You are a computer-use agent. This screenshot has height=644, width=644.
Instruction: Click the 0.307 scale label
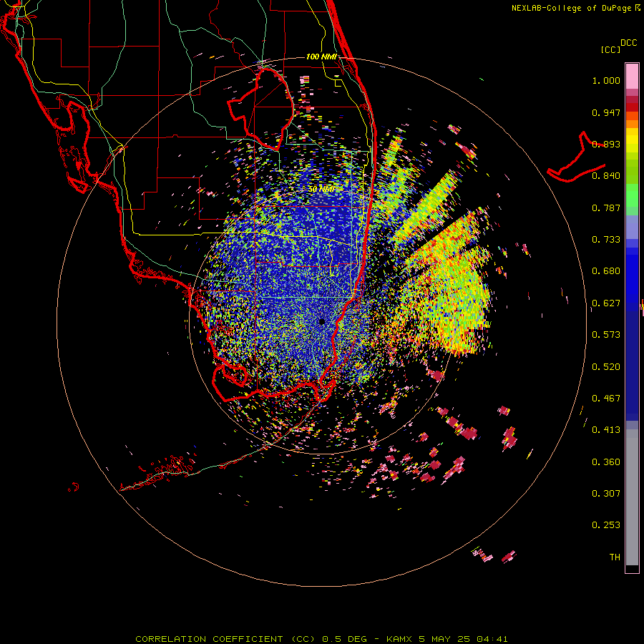[606, 494]
